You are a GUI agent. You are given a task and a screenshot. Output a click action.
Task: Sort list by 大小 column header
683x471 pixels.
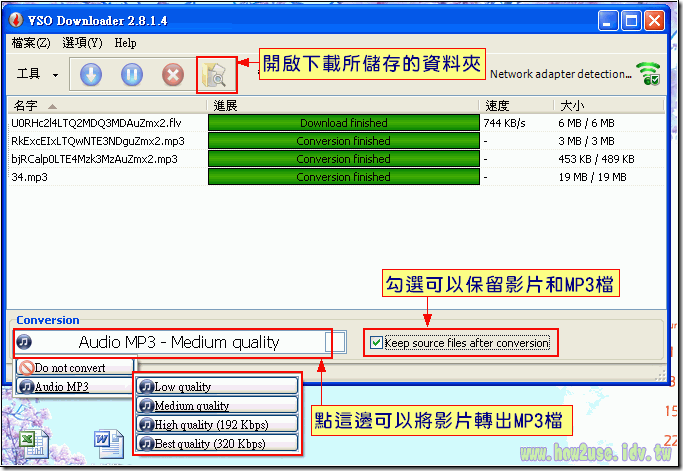click(x=609, y=105)
